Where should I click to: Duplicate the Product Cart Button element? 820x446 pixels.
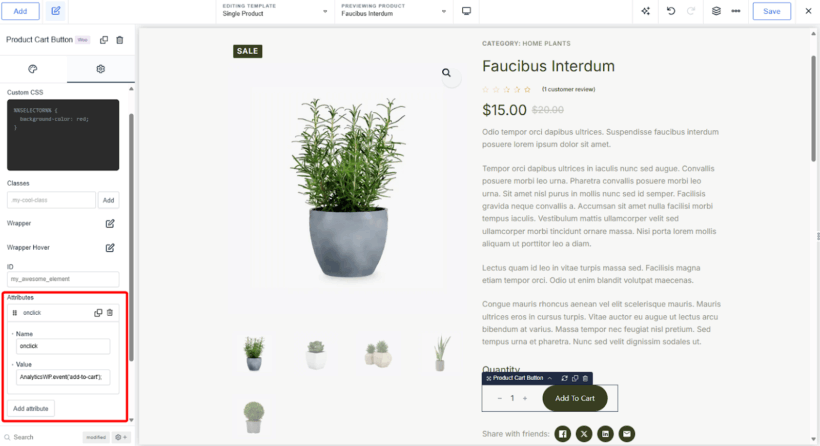(104, 40)
